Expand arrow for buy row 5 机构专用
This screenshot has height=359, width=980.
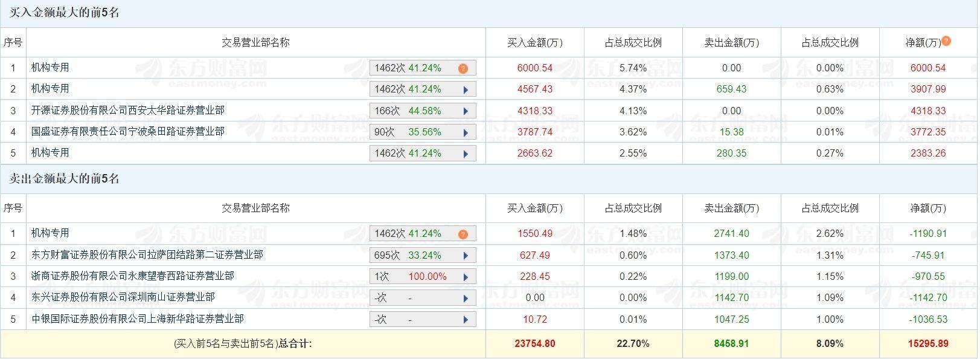coord(466,154)
